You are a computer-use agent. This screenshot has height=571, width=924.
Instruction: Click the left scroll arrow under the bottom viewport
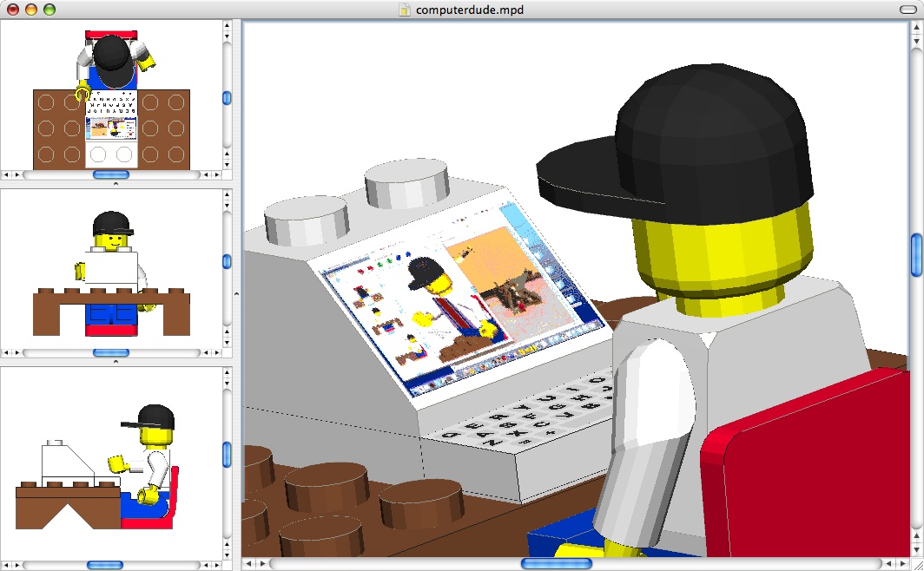(x=6, y=564)
